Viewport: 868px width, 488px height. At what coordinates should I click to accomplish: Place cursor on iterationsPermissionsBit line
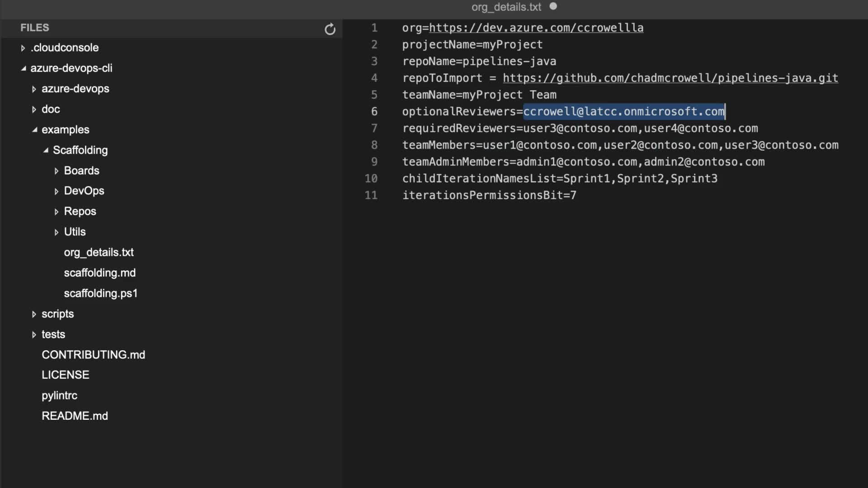pos(489,195)
